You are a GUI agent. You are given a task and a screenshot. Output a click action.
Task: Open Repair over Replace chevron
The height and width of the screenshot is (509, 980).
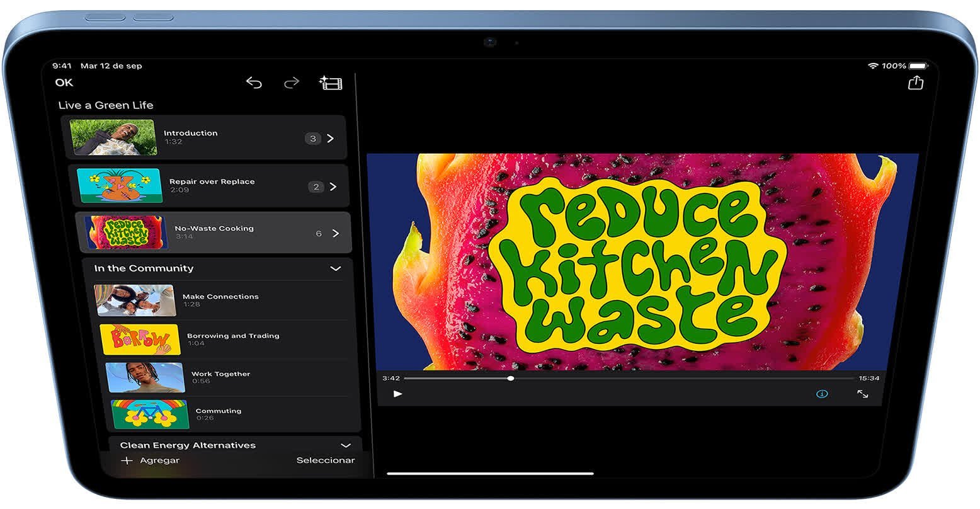pos(333,186)
